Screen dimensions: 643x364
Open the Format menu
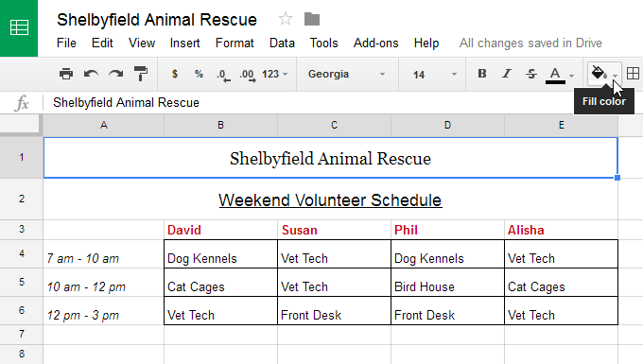[235, 43]
